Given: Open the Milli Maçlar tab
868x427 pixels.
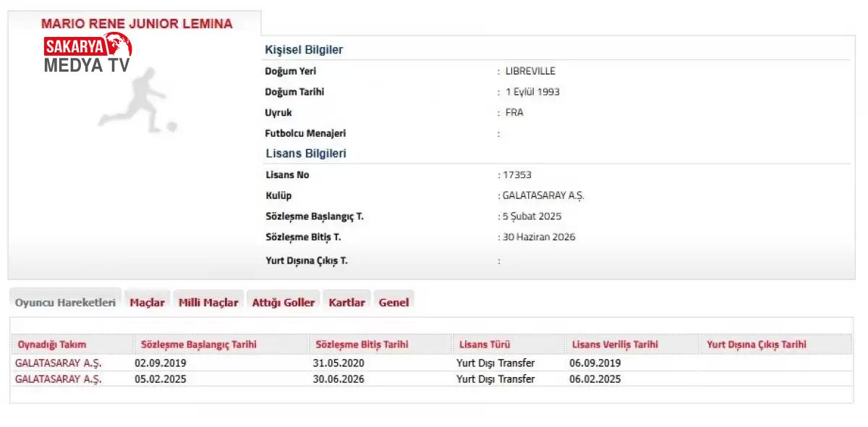Looking at the screenshot, I should (208, 303).
